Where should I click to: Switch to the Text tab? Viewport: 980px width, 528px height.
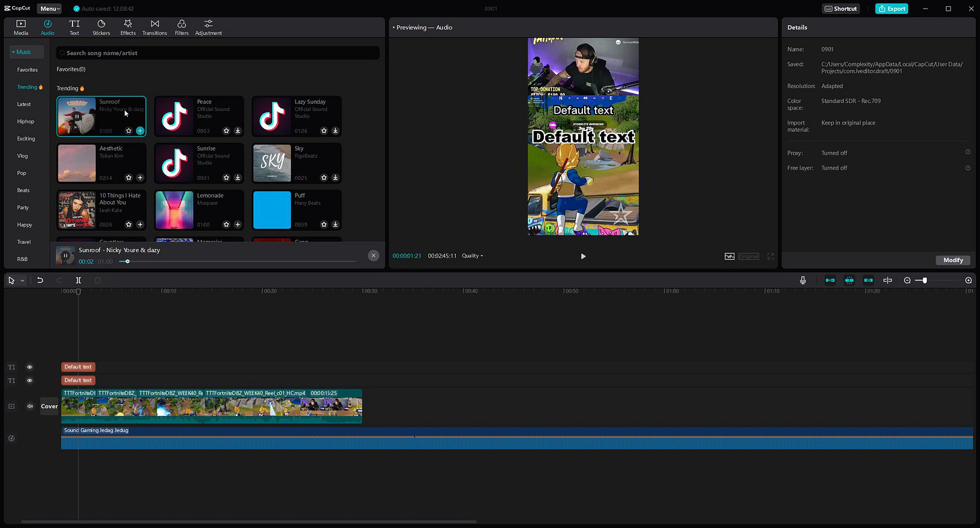click(x=74, y=28)
